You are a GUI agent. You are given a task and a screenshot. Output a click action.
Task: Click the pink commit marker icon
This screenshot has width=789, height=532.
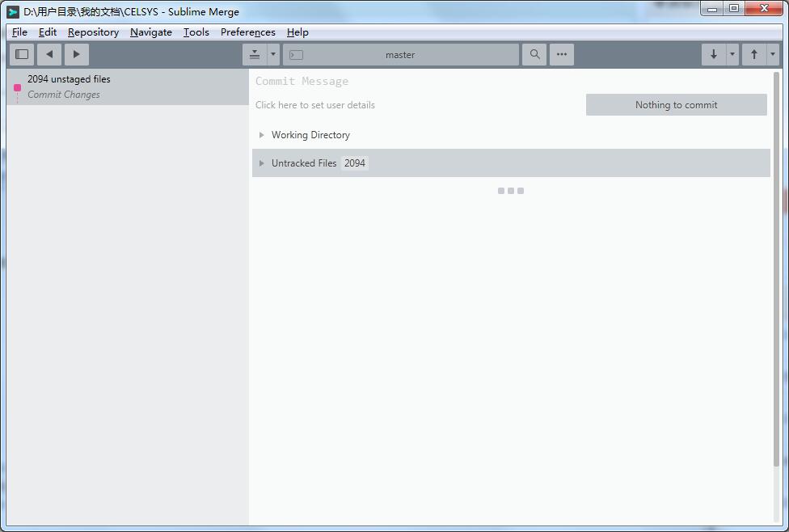coord(17,87)
